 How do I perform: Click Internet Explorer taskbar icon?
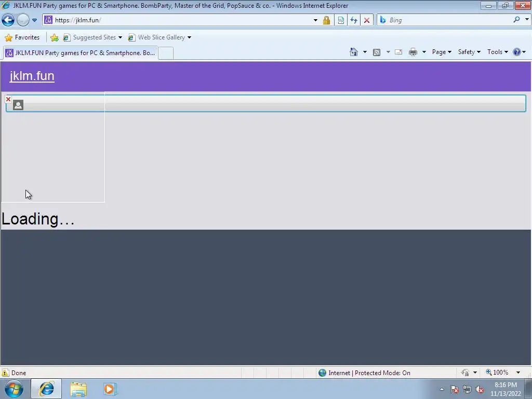pos(46,389)
